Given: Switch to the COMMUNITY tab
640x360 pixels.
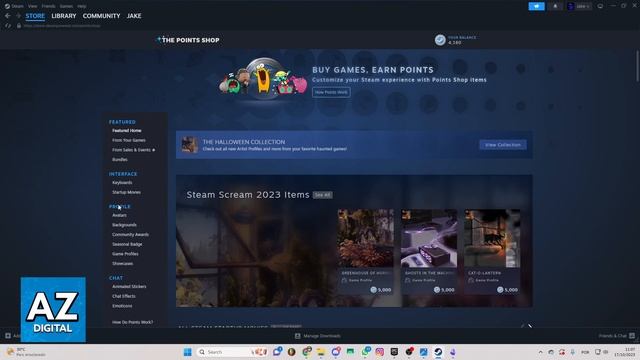Looking at the screenshot, I should coord(101,16).
